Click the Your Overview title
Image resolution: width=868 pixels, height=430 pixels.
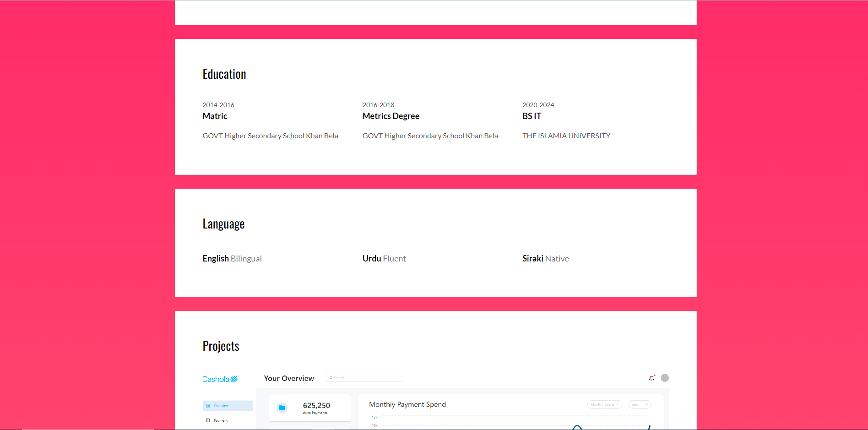(x=289, y=378)
